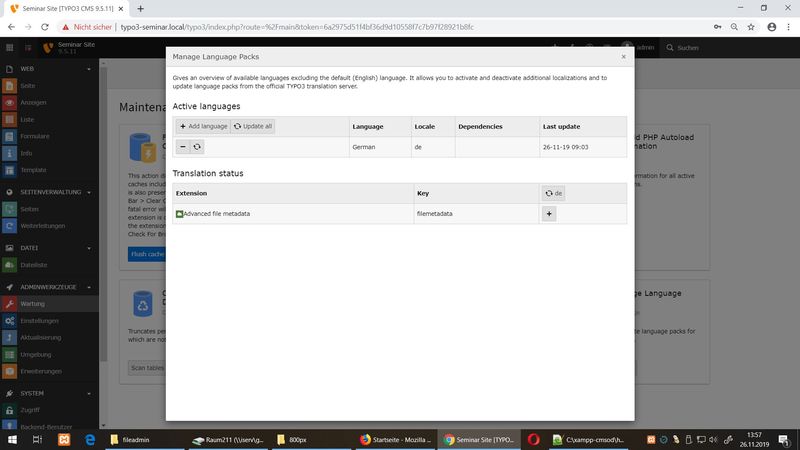Open the browser zoom indicator
This screenshot has width=800, height=450.
734,27
